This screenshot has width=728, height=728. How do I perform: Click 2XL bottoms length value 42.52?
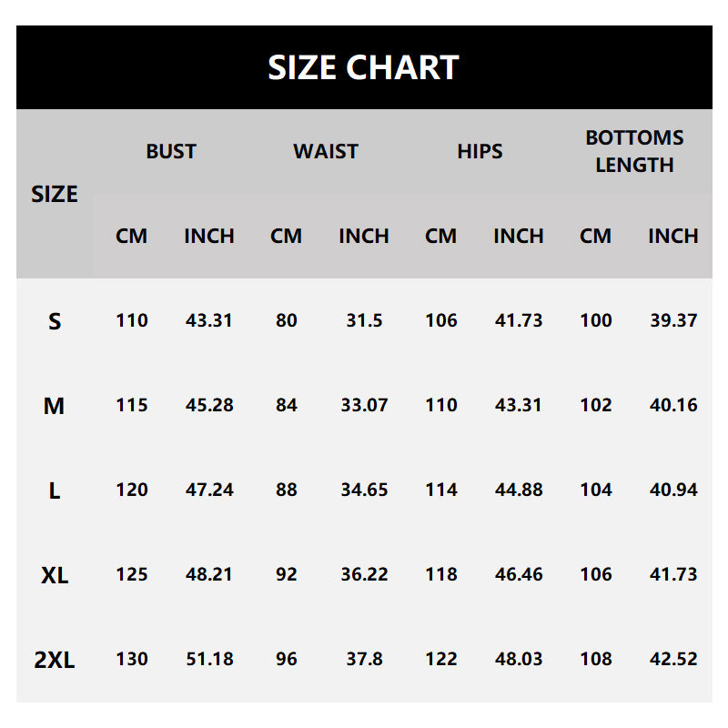[x=673, y=659]
